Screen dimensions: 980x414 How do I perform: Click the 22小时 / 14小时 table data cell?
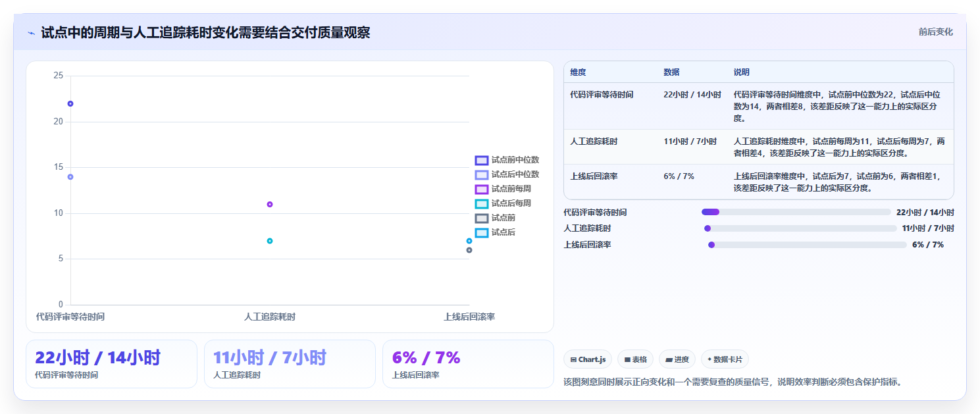coord(692,95)
